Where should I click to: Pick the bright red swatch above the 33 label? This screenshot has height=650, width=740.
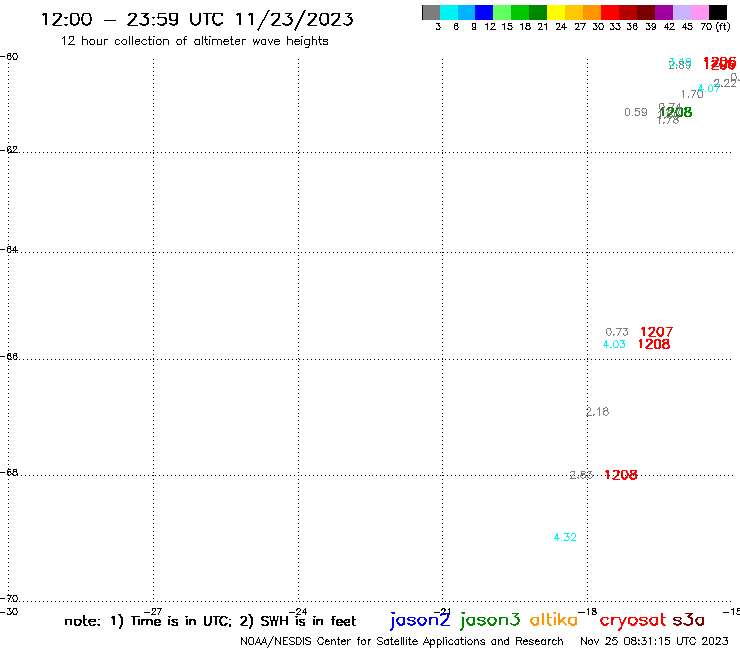click(610, 12)
